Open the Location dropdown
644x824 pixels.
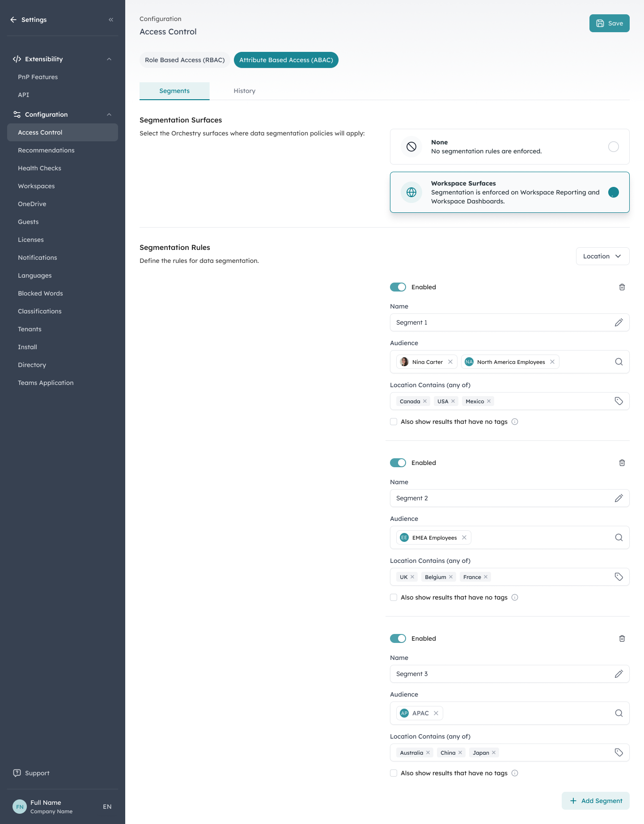click(602, 256)
